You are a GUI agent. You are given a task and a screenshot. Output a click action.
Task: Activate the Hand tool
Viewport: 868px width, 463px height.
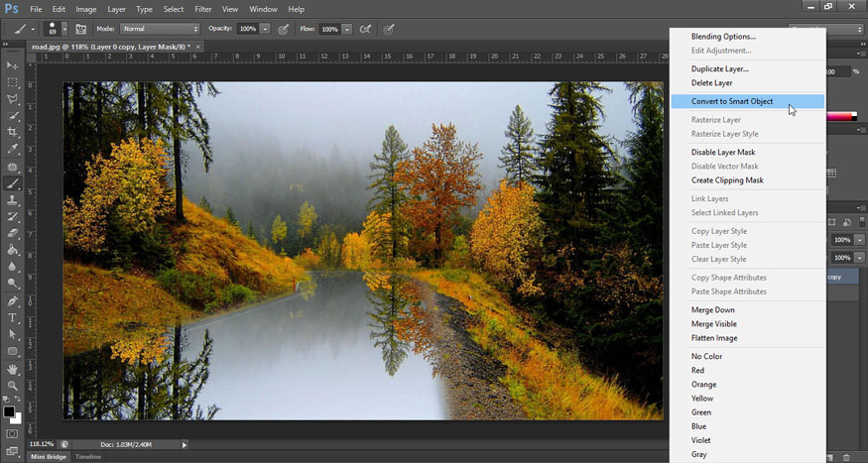point(13,368)
